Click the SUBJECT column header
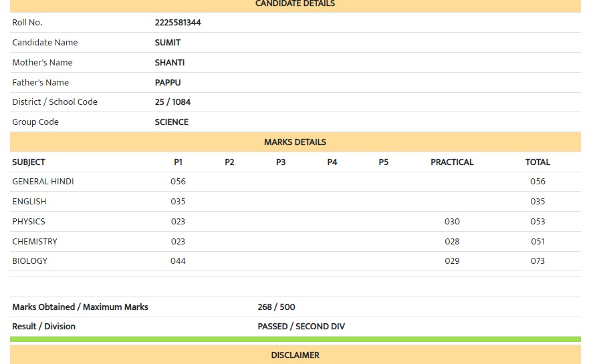This screenshot has height=364, width=591. 29,162
